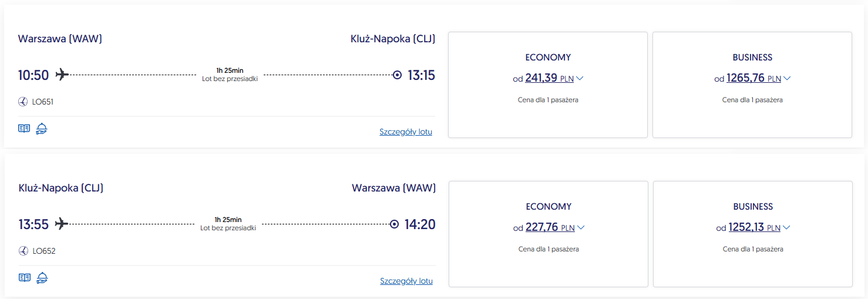This screenshot has width=868, height=299.
Task: Click the onboard press icon for flight LO652
Action: (25, 278)
